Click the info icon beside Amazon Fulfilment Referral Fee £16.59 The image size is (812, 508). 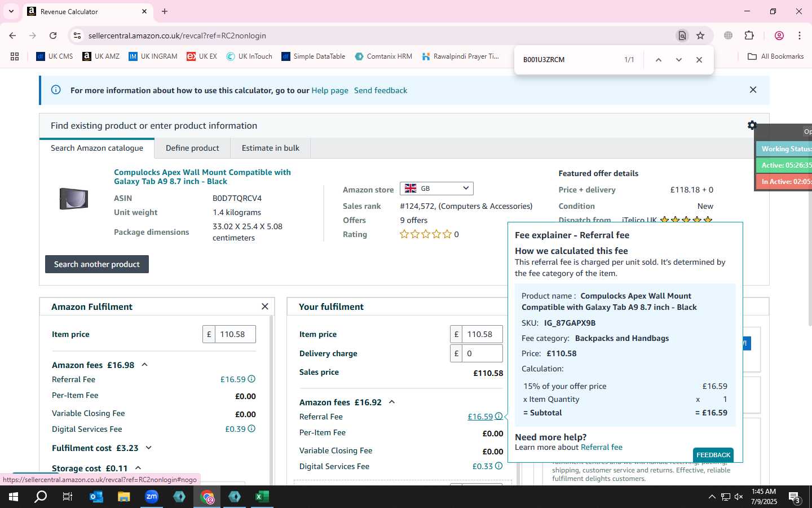[251, 379]
